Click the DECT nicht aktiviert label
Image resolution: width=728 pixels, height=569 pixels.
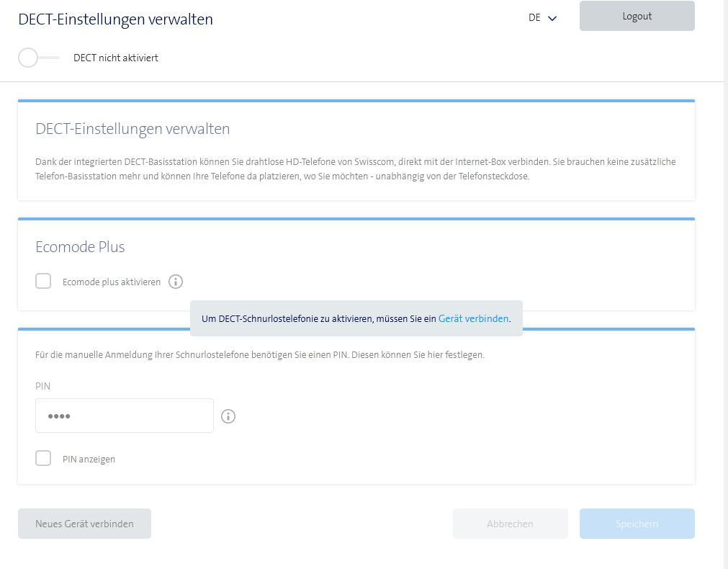click(x=116, y=58)
